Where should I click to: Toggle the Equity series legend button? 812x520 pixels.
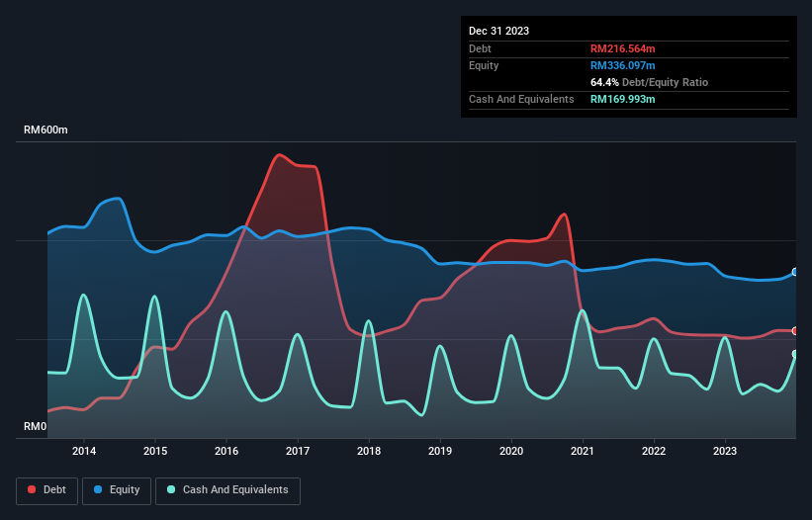point(117,490)
